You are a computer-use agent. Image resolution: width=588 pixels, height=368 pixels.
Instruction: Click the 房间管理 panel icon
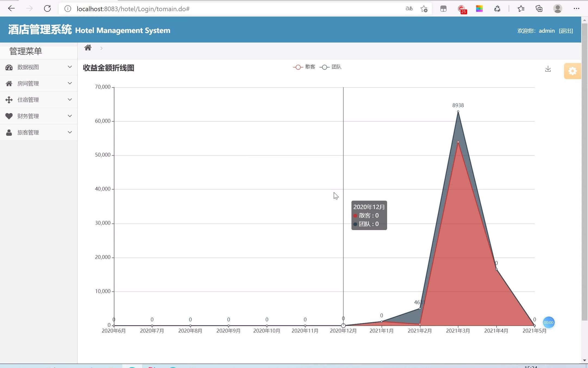(x=9, y=83)
